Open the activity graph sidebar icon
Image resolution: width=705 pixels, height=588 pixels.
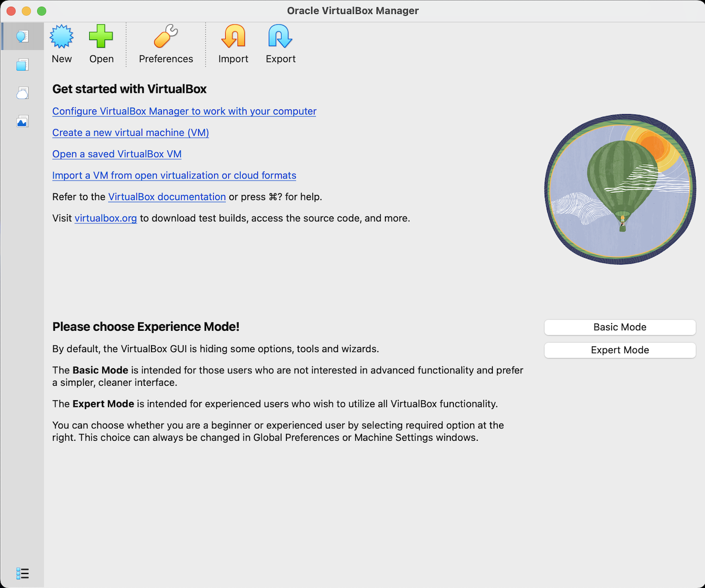22,122
